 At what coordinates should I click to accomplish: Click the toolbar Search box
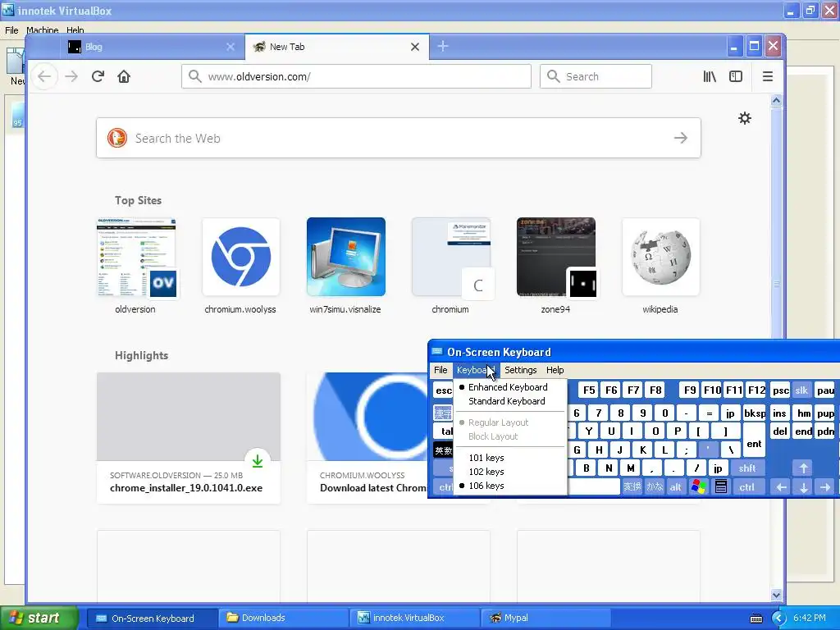pos(596,76)
